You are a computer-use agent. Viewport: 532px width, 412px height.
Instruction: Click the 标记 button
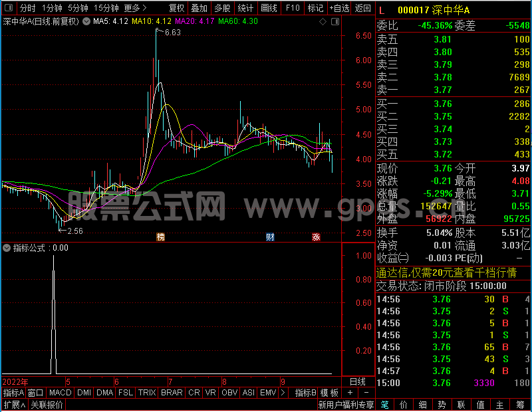315,8
